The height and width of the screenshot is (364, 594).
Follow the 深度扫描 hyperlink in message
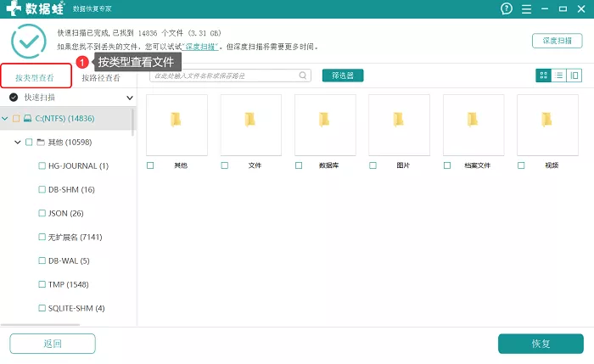(200, 47)
